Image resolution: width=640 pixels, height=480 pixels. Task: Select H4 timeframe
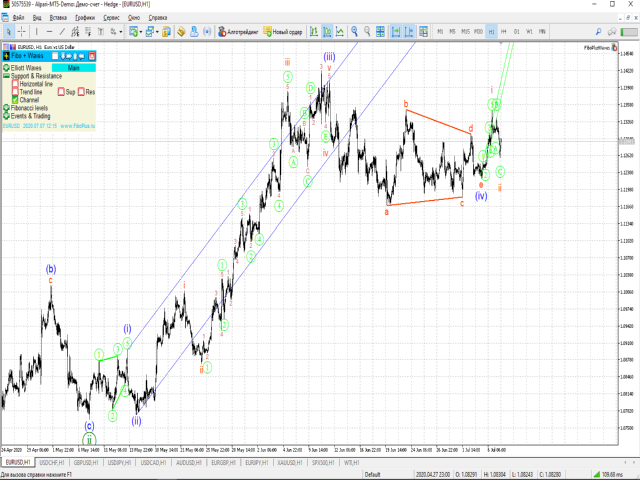pos(504,32)
